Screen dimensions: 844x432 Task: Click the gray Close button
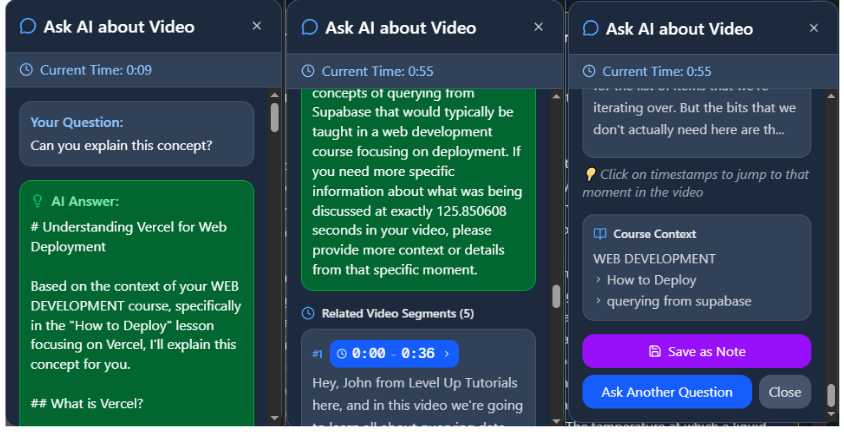click(785, 392)
